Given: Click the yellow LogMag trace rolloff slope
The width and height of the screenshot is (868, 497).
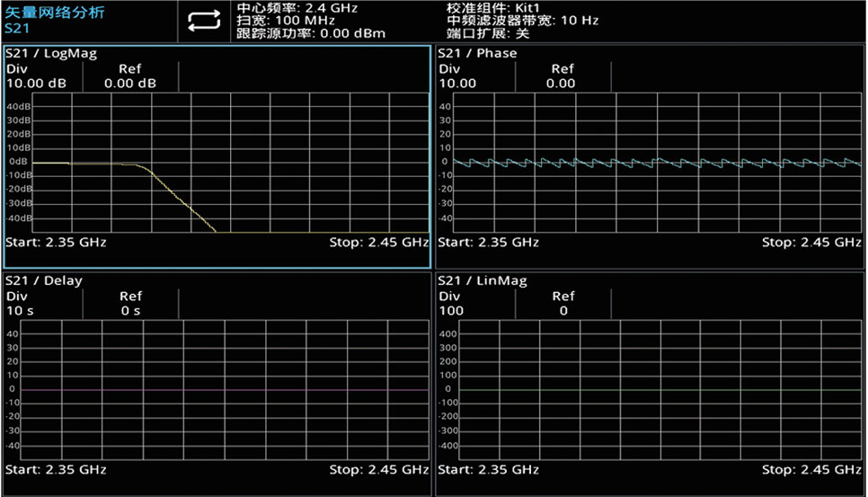Looking at the screenshot, I should (x=180, y=200).
